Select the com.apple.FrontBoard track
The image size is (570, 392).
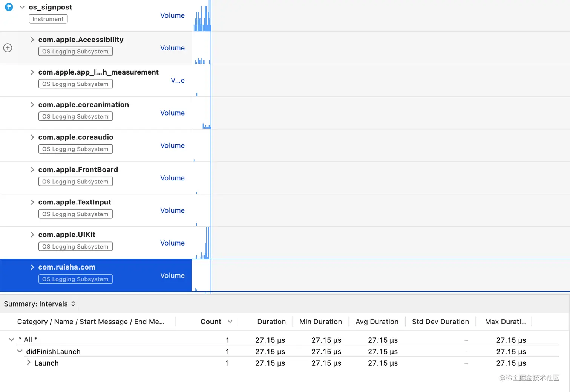[78, 169]
